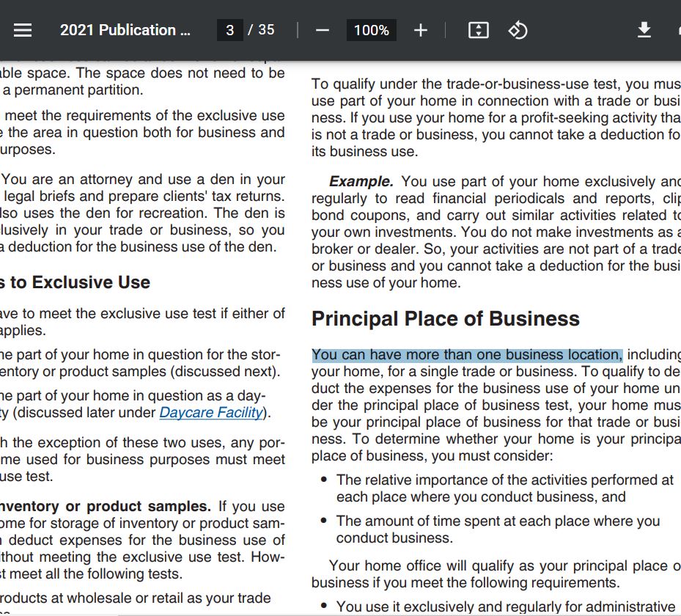Open the Daycare Facility link
The height and width of the screenshot is (616, 681).
211,412
